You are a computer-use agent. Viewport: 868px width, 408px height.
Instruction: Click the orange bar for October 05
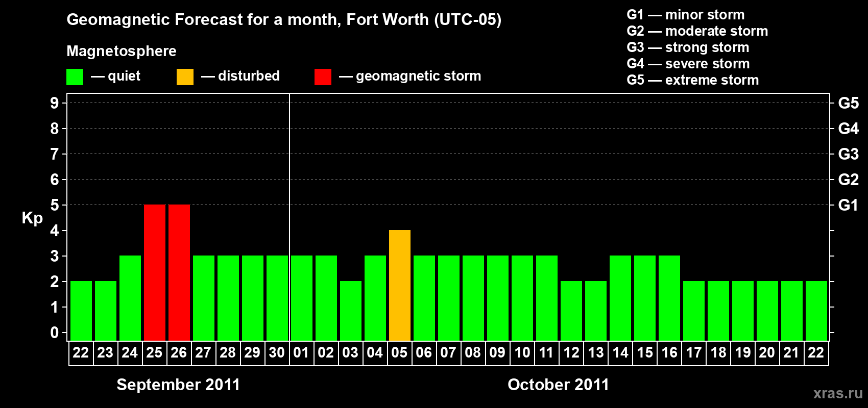pyautogui.click(x=400, y=285)
